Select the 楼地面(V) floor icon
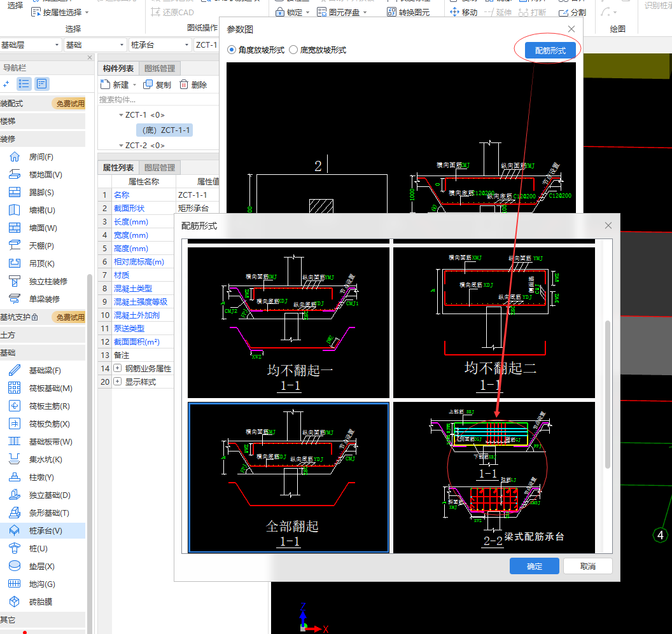This screenshot has width=672, height=634. (15, 174)
